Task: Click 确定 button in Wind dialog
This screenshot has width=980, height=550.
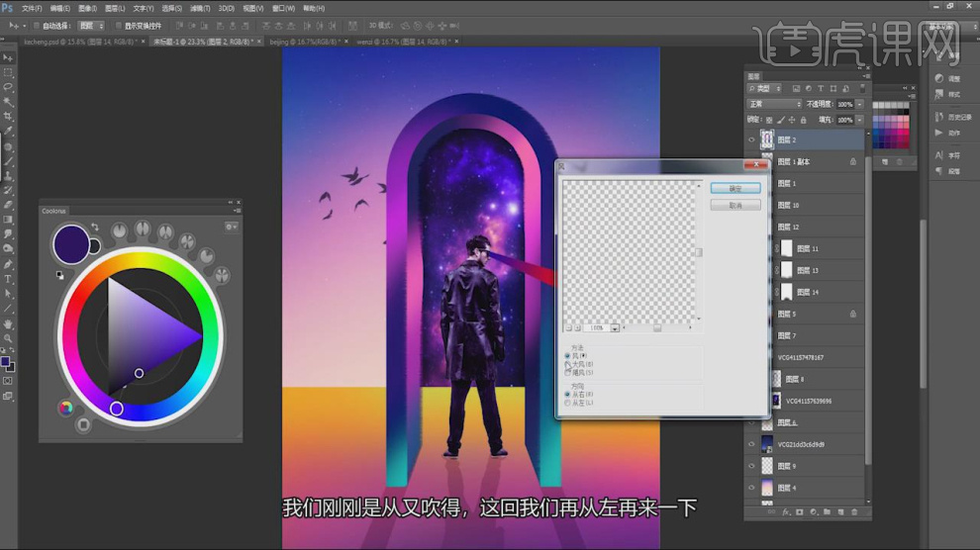Action: pos(735,189)
